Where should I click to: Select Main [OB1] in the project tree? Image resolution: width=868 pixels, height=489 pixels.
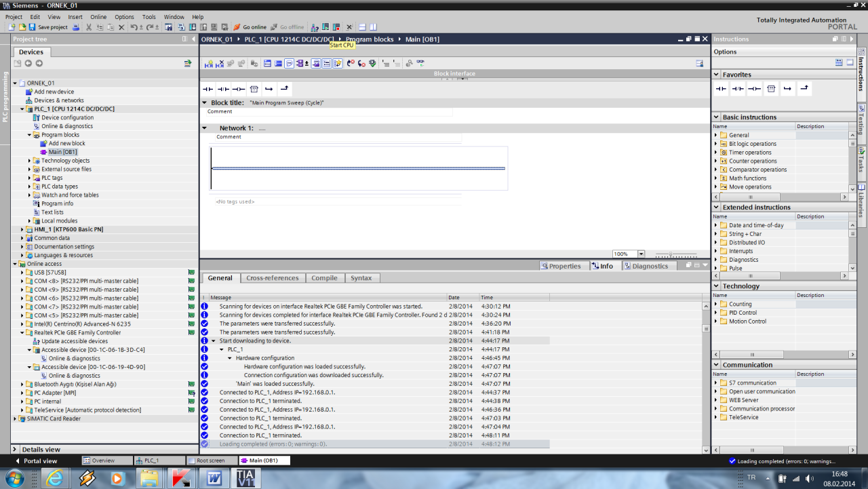[63, 152]
